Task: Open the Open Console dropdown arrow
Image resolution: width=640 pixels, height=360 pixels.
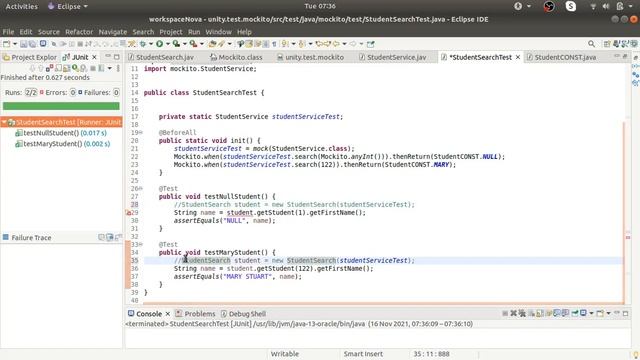Action: 608,313
